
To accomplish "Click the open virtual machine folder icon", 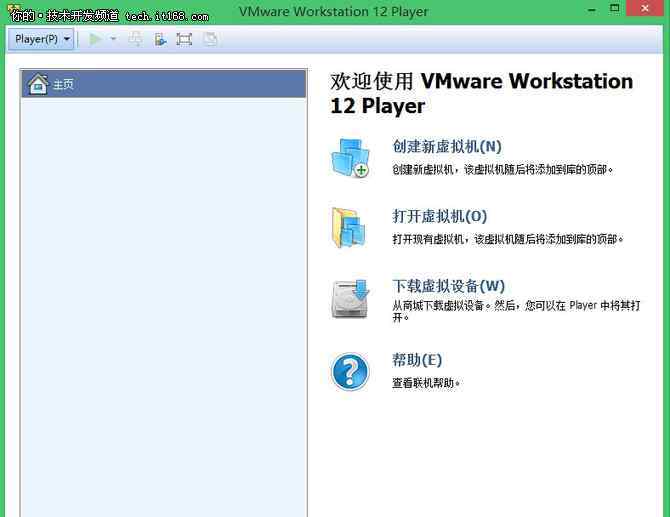I will (x=349, y=227).
